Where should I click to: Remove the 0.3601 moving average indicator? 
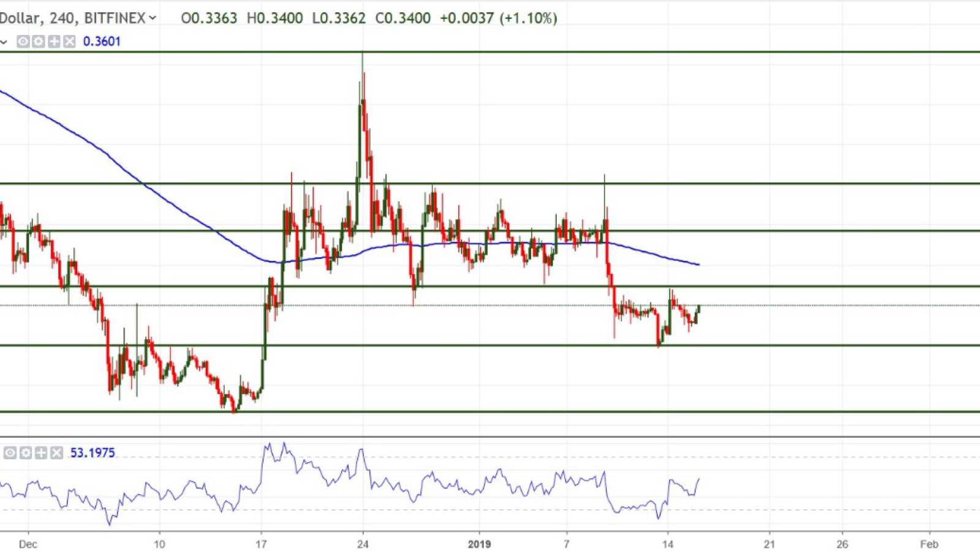click(69, 42)
